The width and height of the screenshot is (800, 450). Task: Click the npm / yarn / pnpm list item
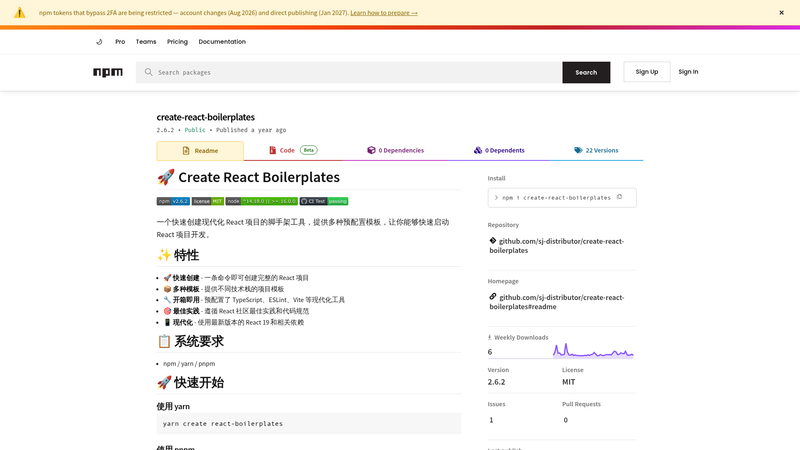(189, 364)
